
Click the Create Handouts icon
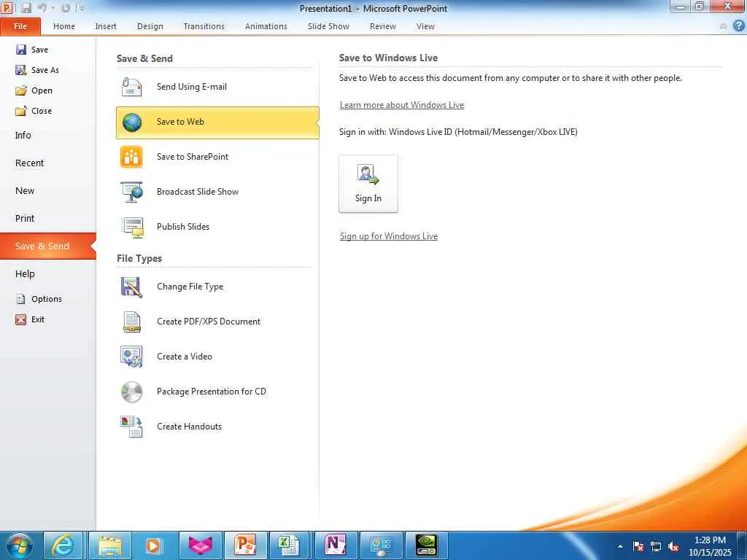pos(131,427)
